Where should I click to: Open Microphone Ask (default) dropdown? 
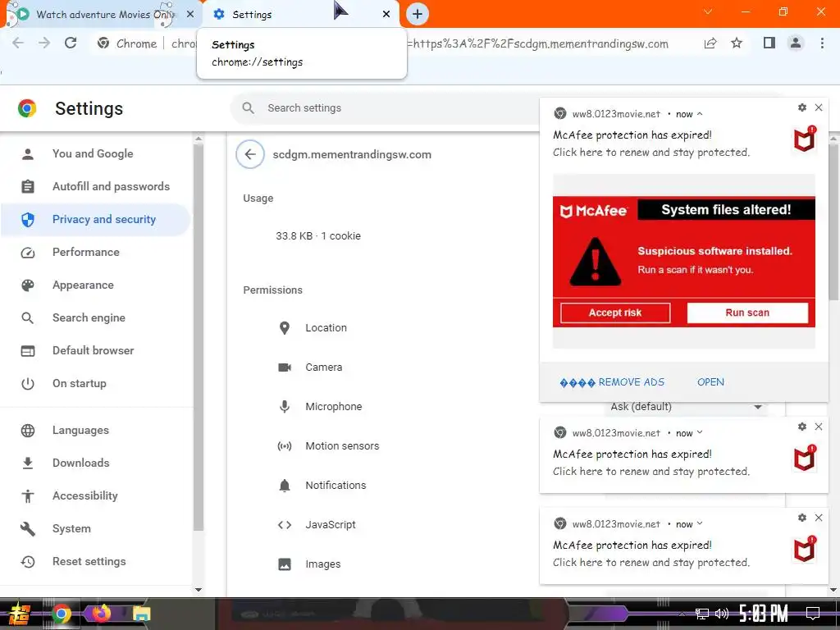click(x=687, y=407)
